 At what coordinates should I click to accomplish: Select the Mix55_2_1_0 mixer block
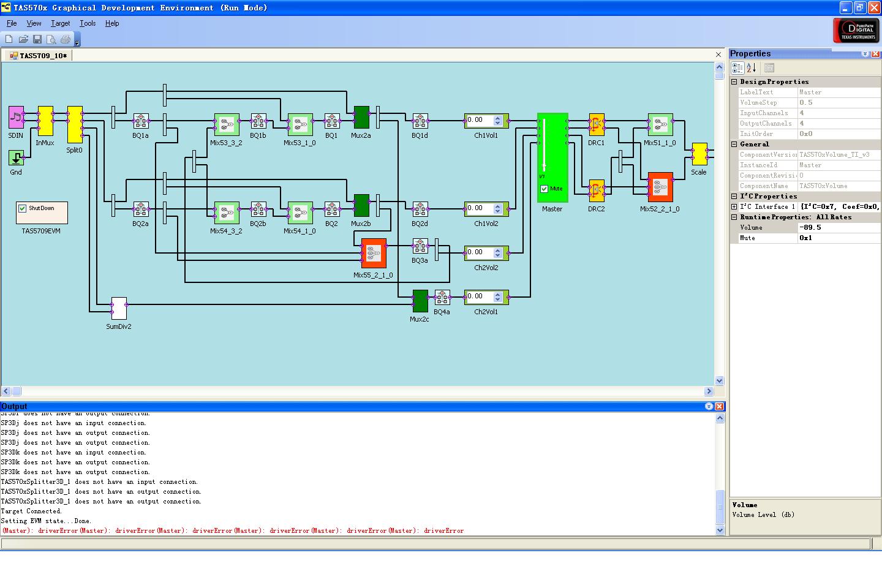[375, 252]
